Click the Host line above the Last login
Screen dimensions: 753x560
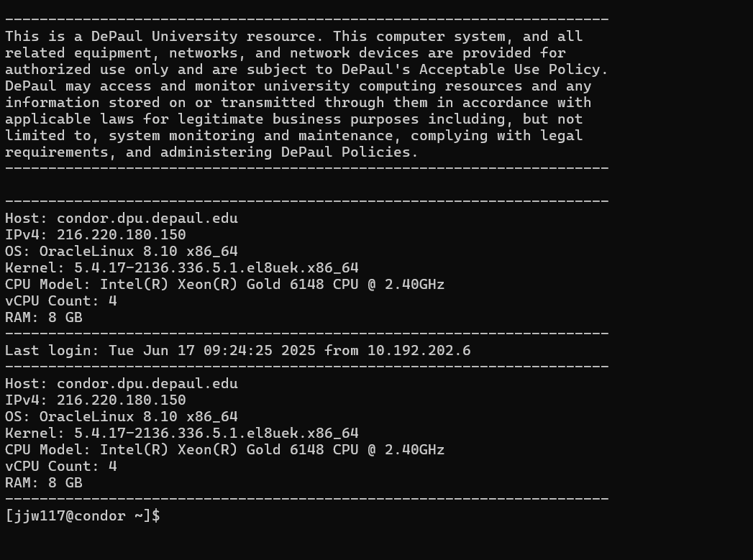click(121, 218)
